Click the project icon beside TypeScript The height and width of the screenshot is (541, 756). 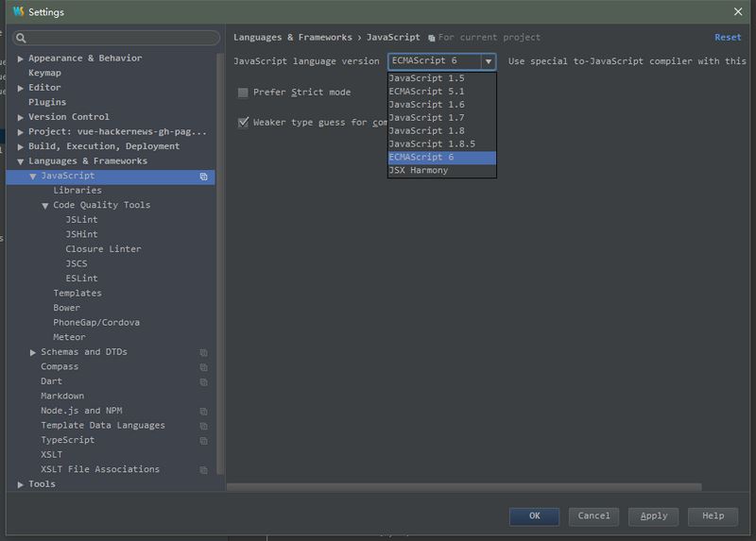(203, 441)
